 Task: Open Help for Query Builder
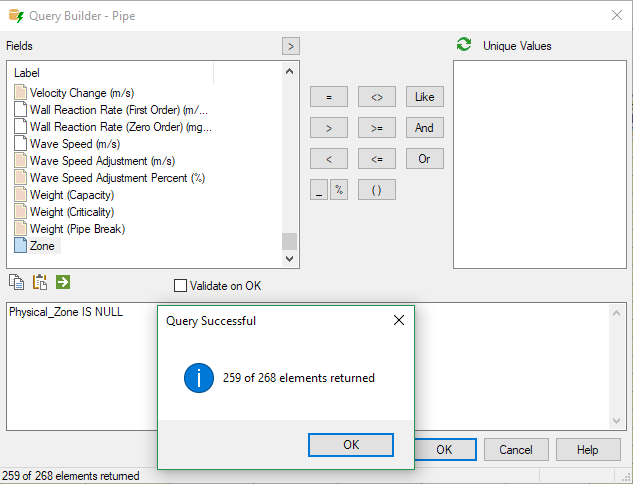[588, 450]
